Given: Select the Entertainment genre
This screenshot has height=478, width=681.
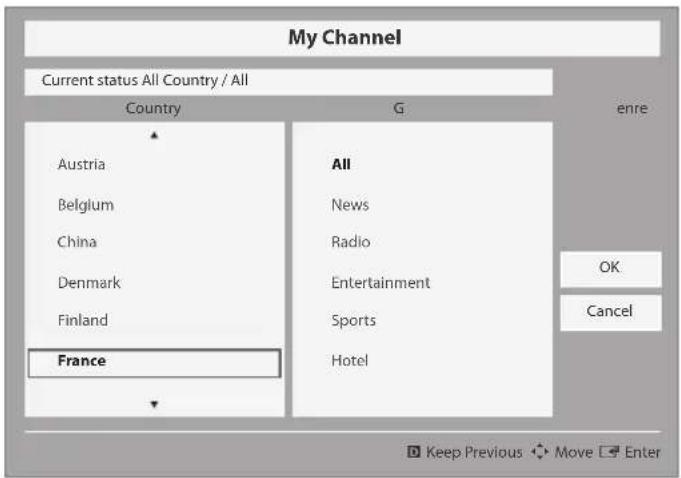Looking at the screenshot, I should point(380,282).
